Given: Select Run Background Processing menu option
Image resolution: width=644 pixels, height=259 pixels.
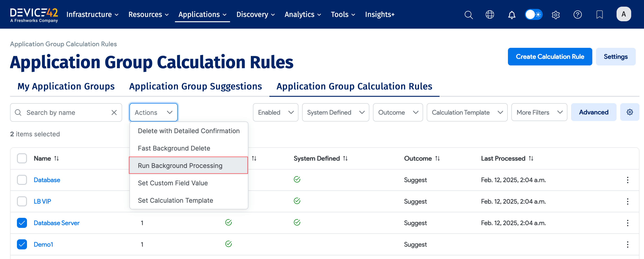Looking at the screenshot, I should 180,165.
